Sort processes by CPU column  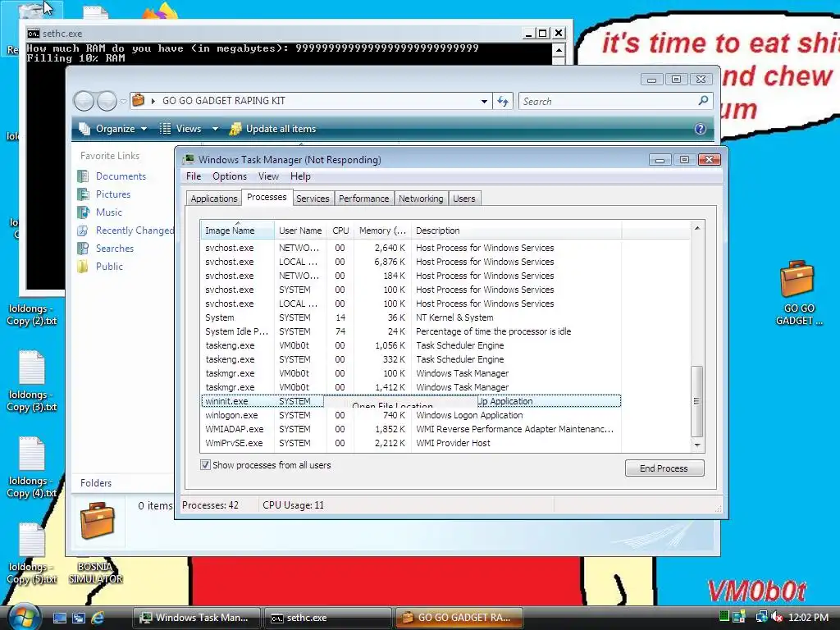340,231
